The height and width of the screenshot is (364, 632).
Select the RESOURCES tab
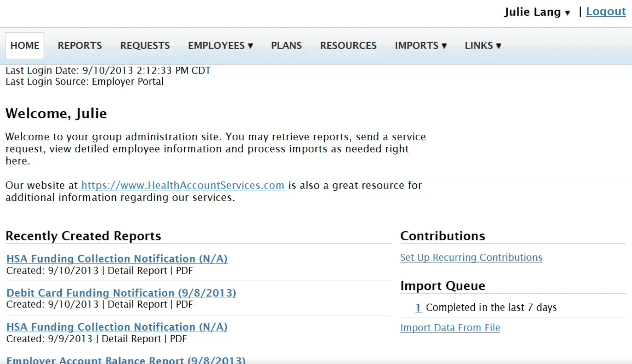click(348, 45)
